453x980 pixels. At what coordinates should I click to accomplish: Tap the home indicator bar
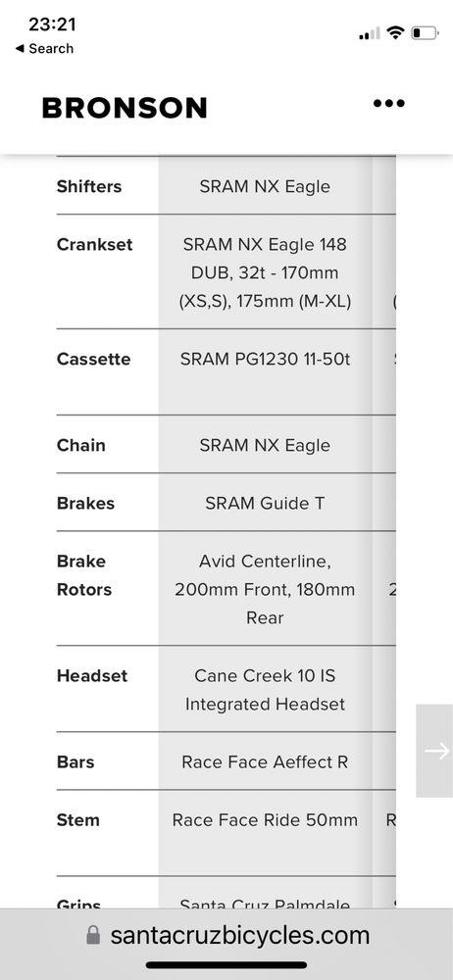tap(226, 965)
